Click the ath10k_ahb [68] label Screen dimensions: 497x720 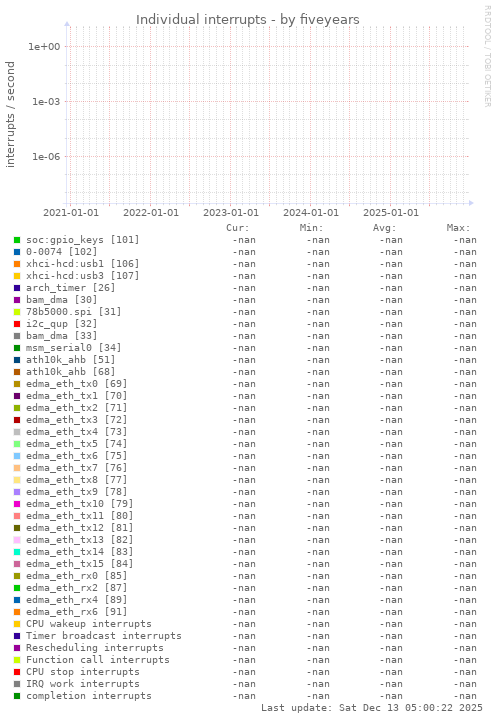[70, 371]
